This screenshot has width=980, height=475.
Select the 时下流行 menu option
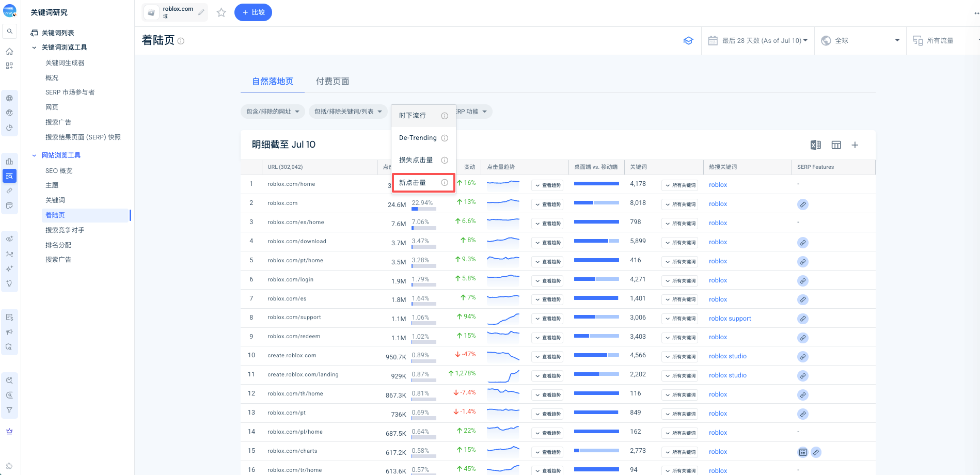[x=423, y=116]
